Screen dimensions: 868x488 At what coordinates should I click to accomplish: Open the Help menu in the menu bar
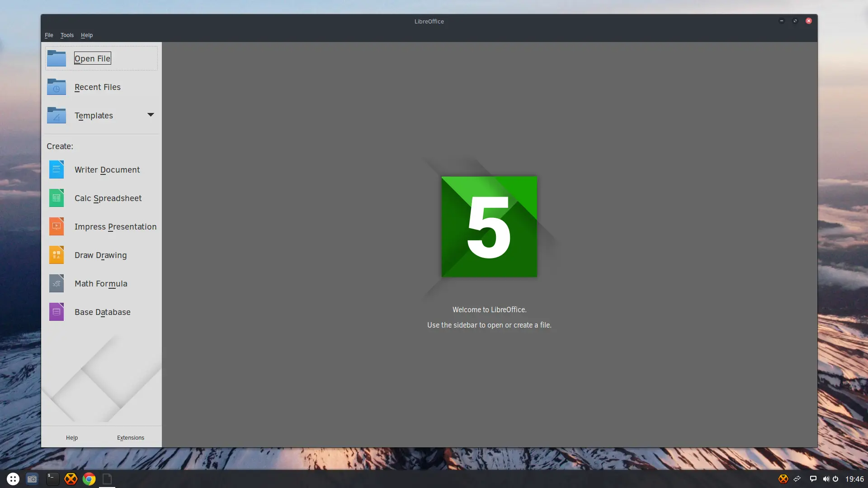87,35
